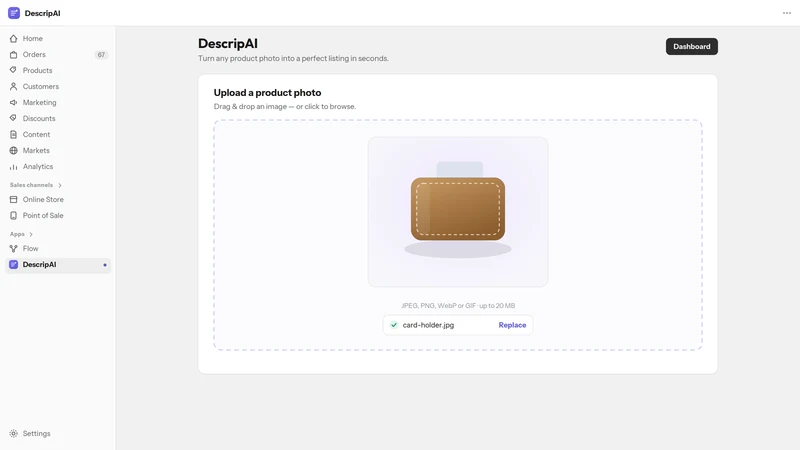Click the DescripAI logo icon in header

tap(14, 13)
